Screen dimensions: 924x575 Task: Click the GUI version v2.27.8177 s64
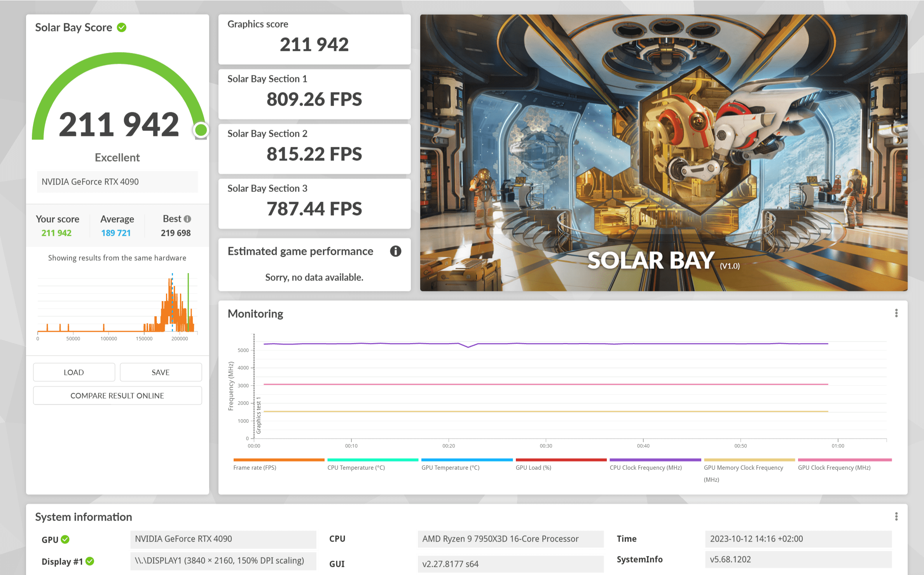511,564
